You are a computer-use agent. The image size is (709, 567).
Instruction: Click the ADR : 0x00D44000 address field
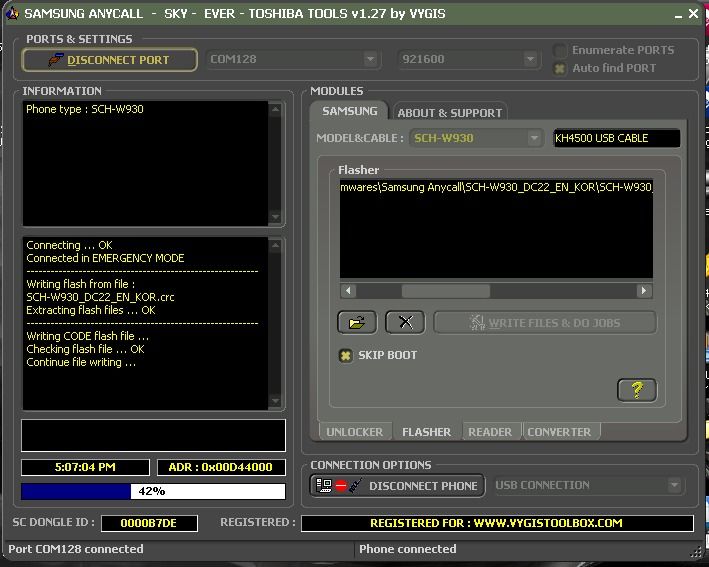point(221,467)
